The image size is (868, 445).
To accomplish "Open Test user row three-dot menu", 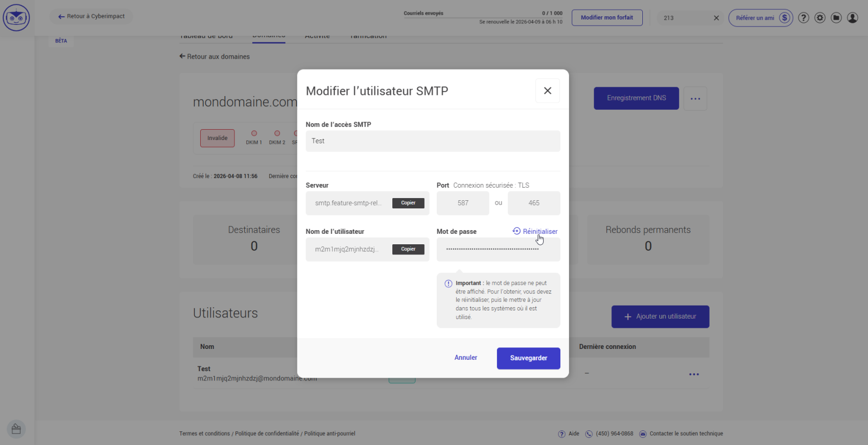I will [693, 374].
